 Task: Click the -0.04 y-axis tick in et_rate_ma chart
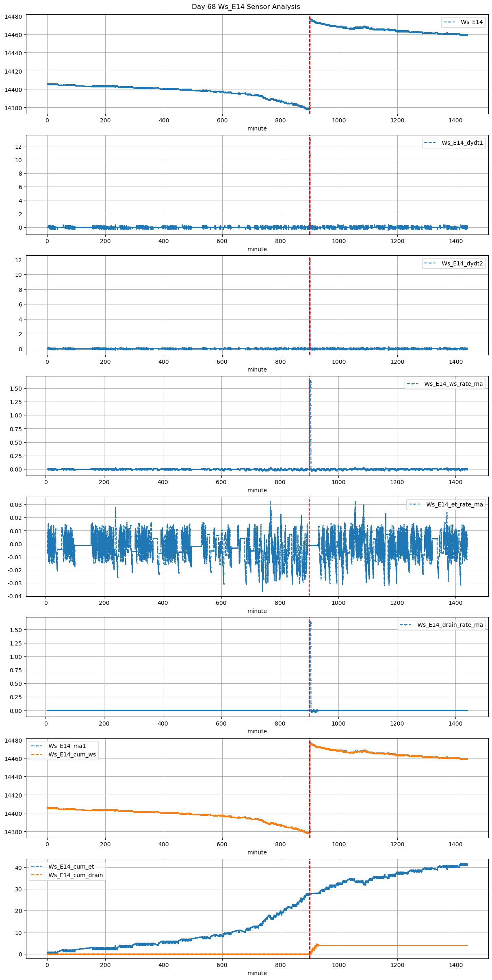pos(15,596)
